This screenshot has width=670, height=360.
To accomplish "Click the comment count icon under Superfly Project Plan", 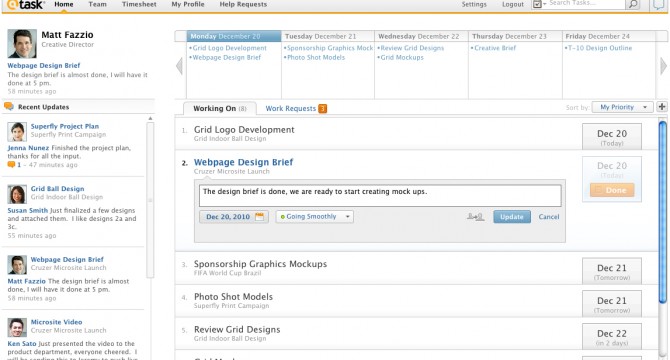I will click(11, 164).
